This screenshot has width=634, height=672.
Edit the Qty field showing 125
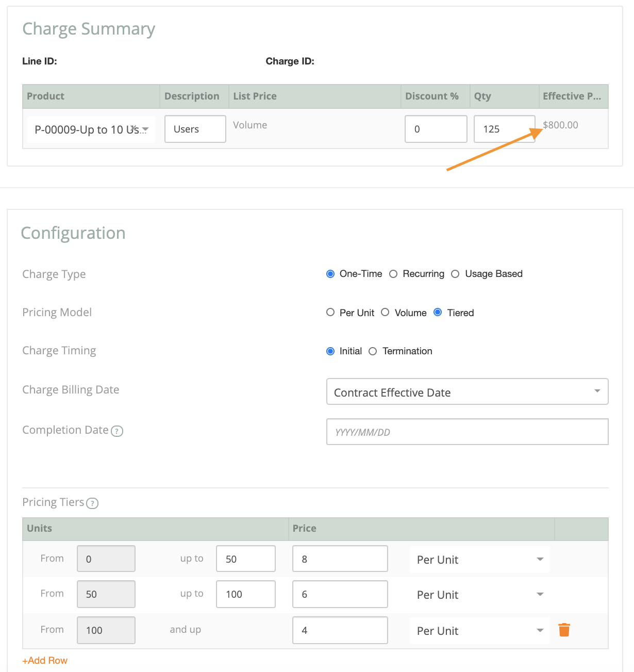(x=505, y=129)
